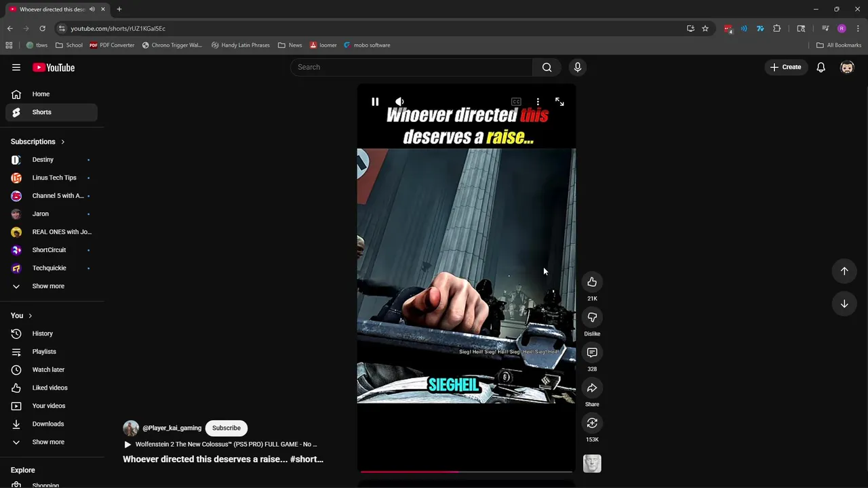The height and width of the screenshot is (488, 868).
Task: Open Watch later
Action: [52, 369]
